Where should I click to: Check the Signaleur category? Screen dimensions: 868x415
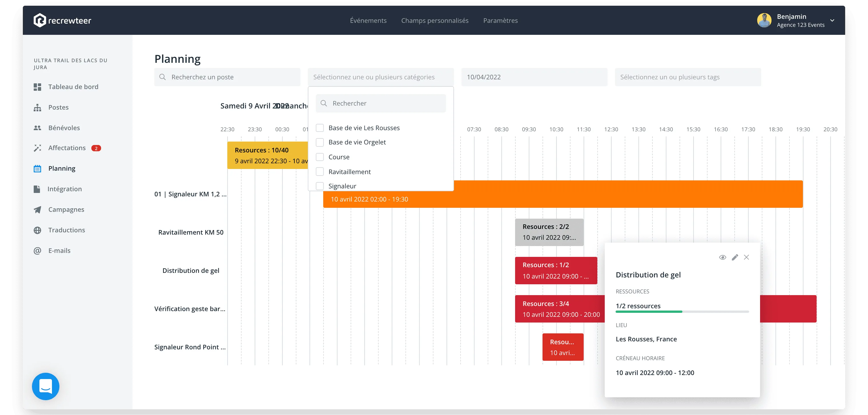(x=320, y=186)
